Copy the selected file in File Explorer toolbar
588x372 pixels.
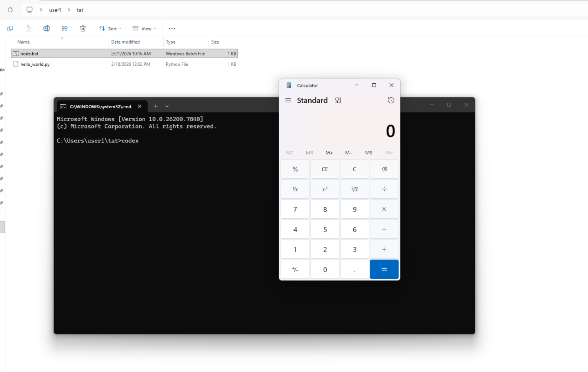(x=10, y=29)
